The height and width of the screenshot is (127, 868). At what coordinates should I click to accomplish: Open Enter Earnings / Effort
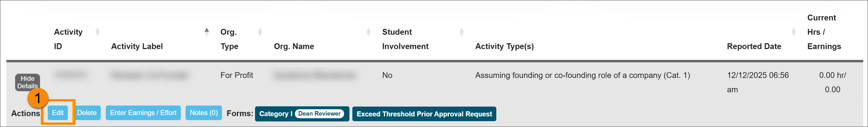(143, 113)
